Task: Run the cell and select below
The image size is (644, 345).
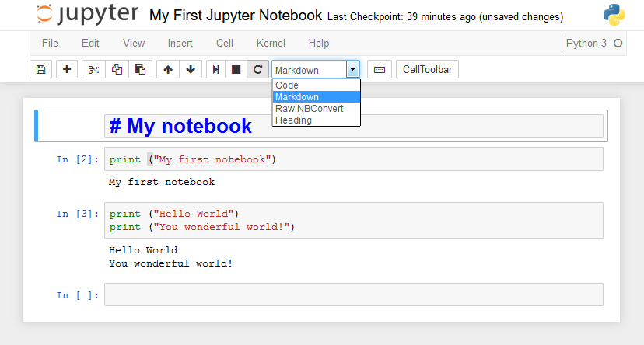Action: [215, 69]
